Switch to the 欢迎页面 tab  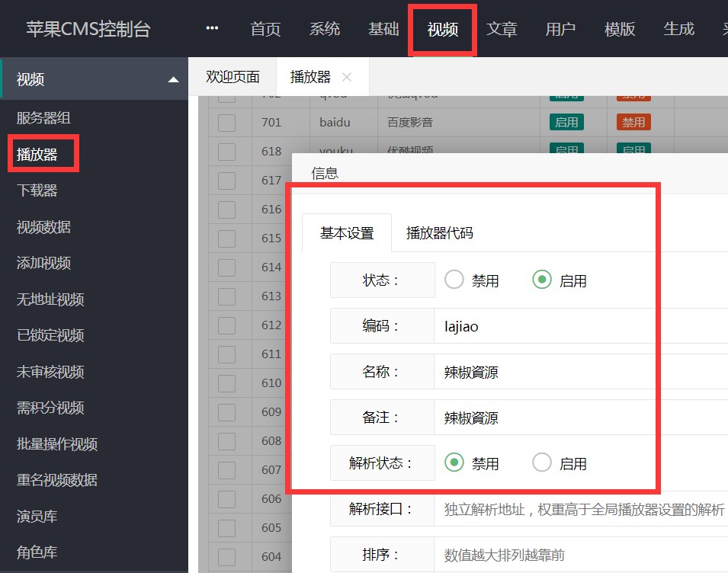click(233, 76)
